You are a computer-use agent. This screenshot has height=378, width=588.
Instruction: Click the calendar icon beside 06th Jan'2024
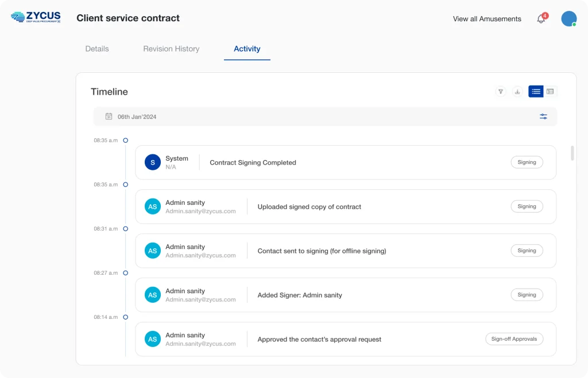[x=109, y=116]
